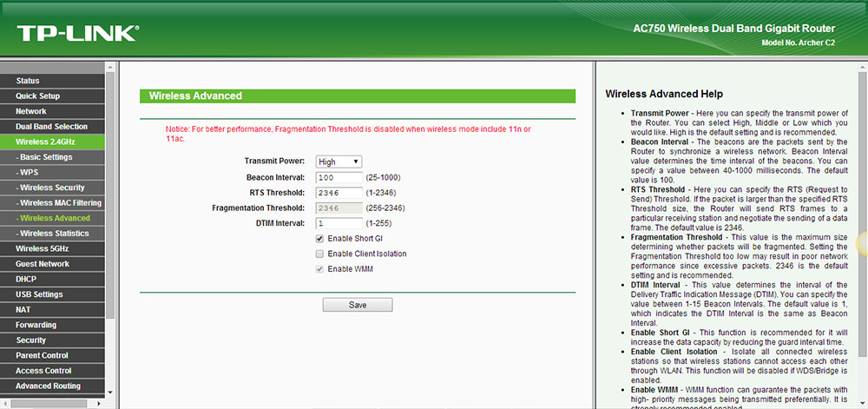868x409 pixels.
Task: Save the wireless advanced settings
Action: [358, 305]
